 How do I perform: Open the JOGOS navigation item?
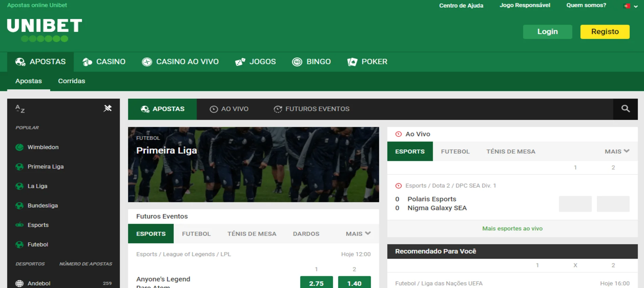(255, 62)
